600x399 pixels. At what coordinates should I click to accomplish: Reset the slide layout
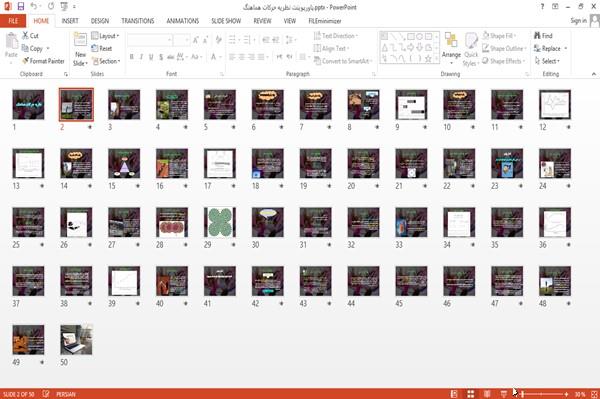click(102, 48)
